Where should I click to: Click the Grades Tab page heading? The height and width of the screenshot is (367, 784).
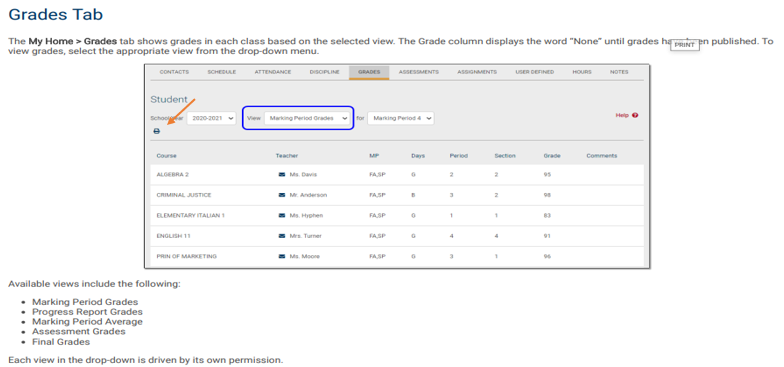coord(56,14)
